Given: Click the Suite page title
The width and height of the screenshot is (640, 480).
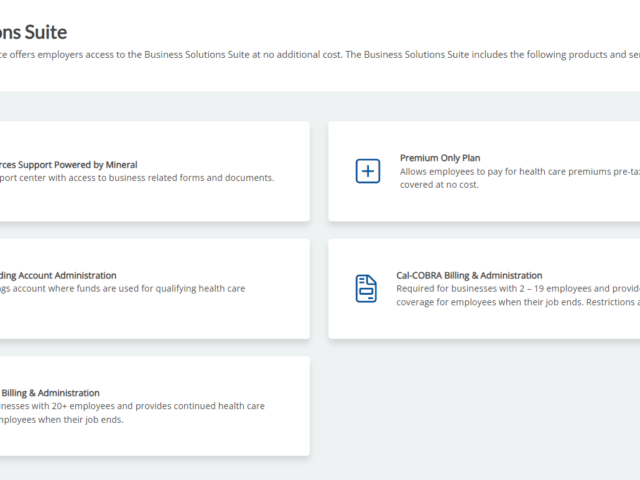Looking at the screenshot, I should pos(33,32).
